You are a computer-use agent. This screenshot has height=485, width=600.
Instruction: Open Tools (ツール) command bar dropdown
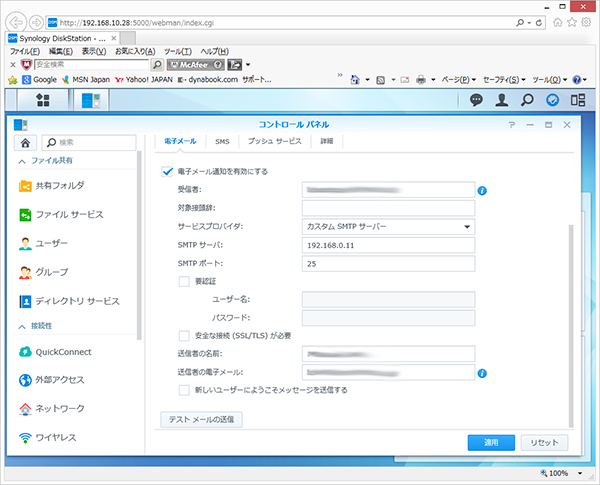(x=550, y=80)
